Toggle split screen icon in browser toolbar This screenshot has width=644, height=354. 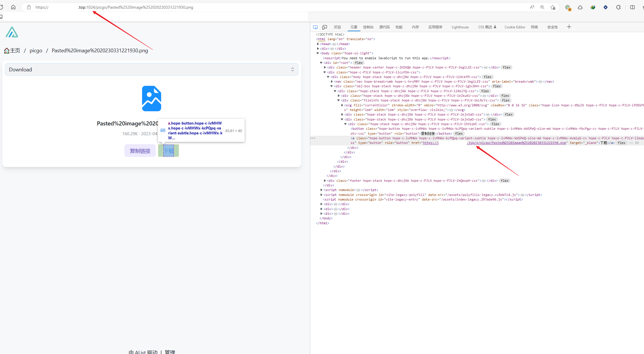pyautogui.click(x=632, y=7)
